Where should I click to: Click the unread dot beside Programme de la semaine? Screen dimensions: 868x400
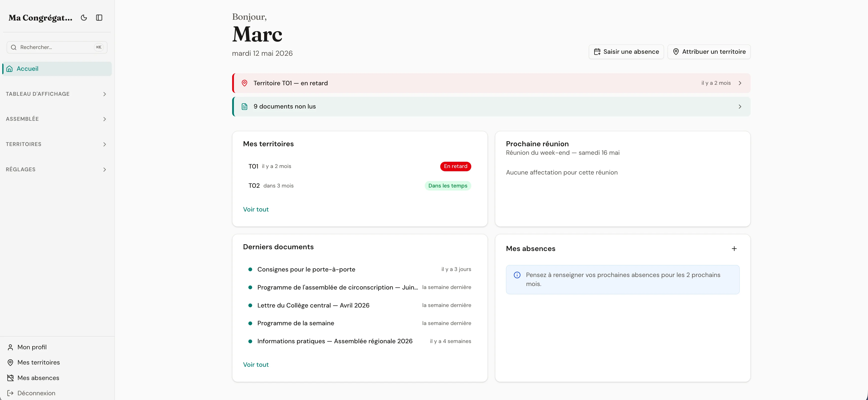250,323
